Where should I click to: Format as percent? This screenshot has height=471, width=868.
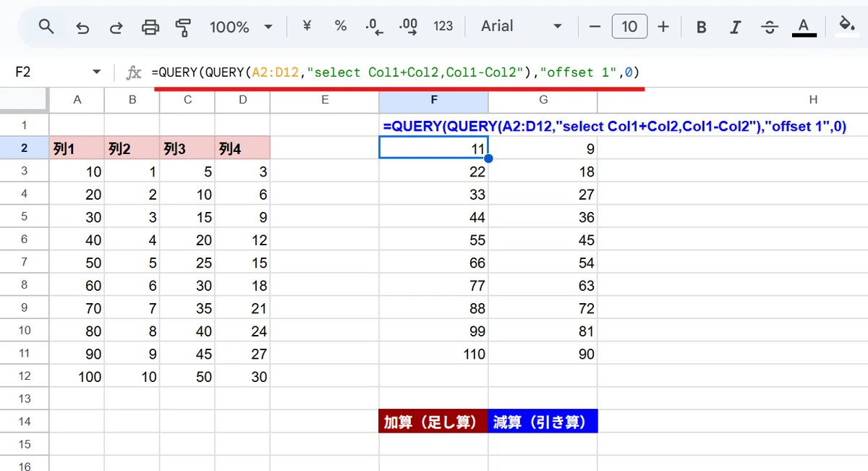coord(340,26)
